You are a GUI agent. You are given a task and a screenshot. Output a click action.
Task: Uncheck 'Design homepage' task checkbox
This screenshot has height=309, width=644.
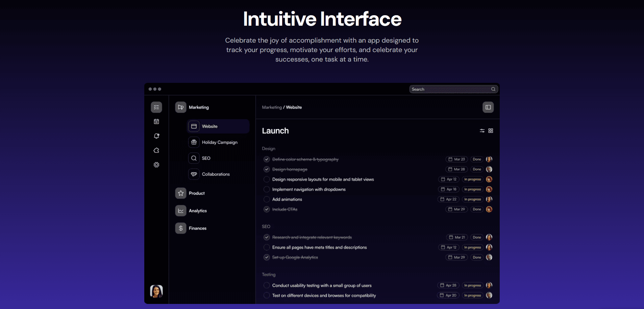267,169
